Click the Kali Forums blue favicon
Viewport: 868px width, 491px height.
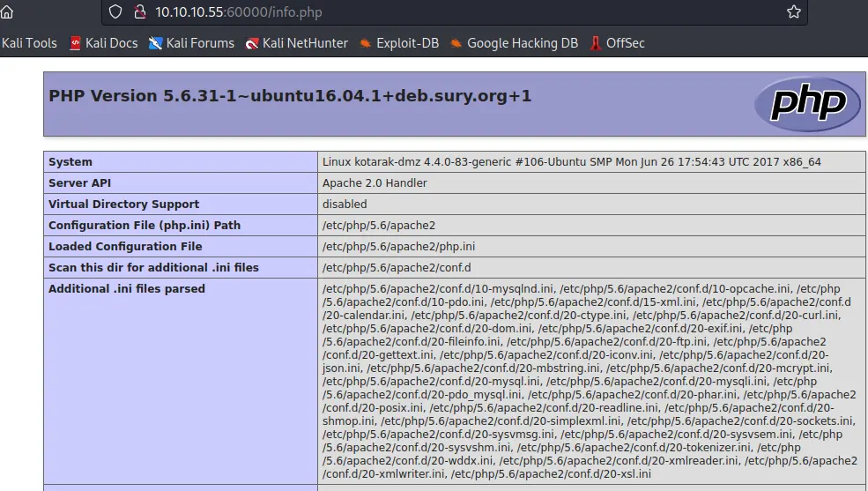pos(156,43)
